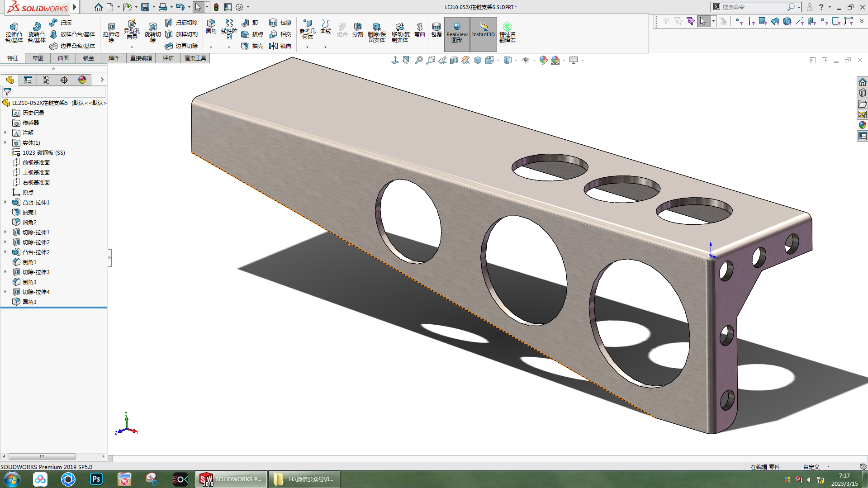Choose the 筋 rib tool
Screen dimensions: 868x488
(250, 22)
